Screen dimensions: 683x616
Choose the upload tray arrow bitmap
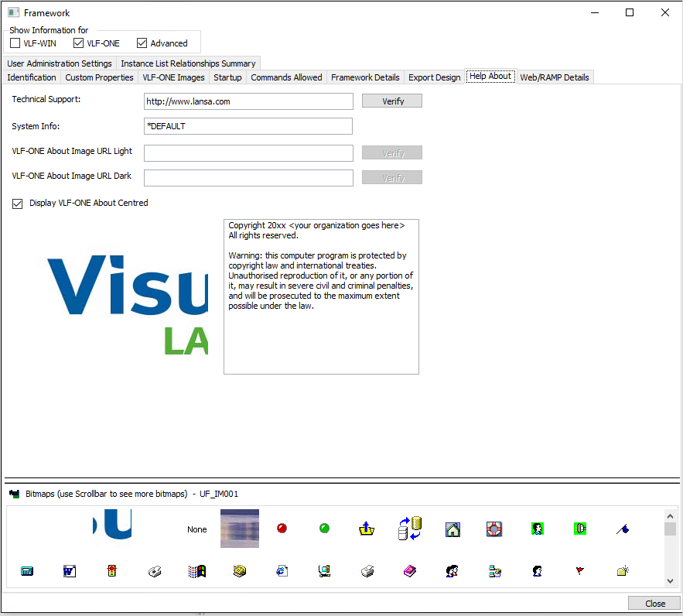(367, 529)
